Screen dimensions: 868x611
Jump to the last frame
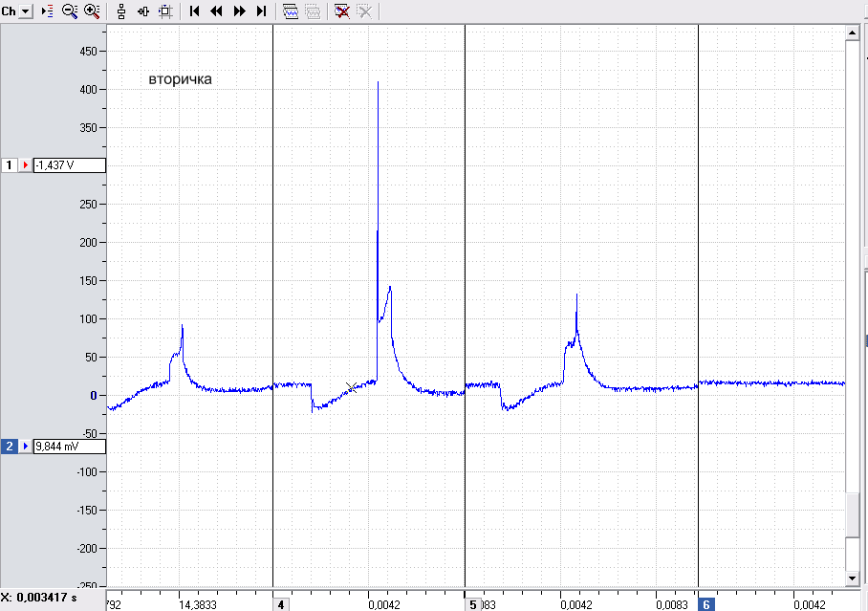point(261,11)
